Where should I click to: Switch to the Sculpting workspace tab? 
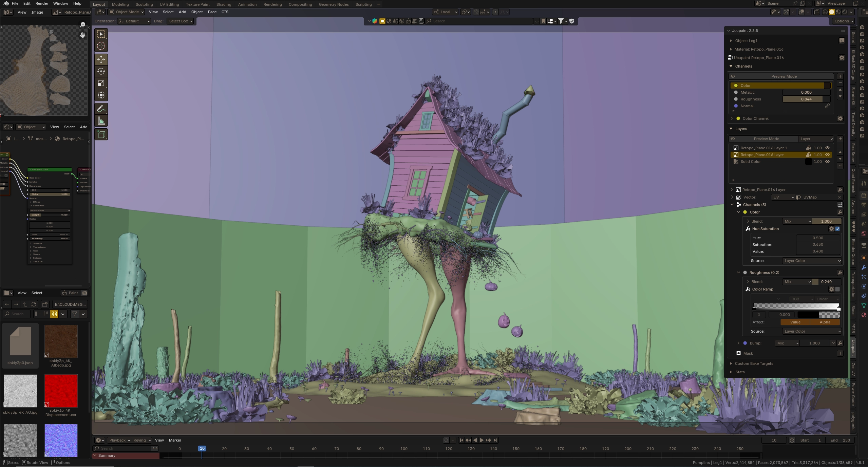point(144,4)
